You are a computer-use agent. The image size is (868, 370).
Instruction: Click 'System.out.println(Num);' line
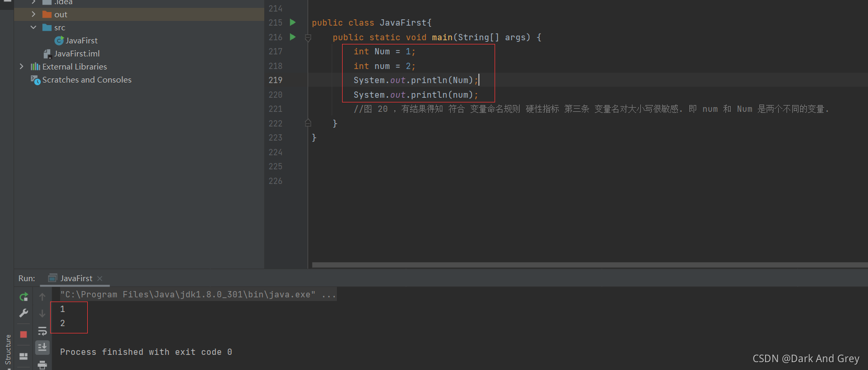pyautogui.click(x=416, y=80)
